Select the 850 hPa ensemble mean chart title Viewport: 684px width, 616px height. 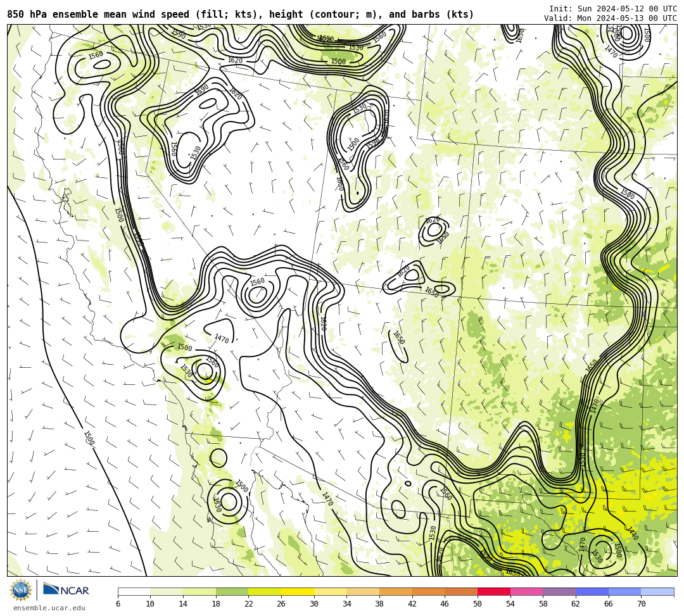241,15
